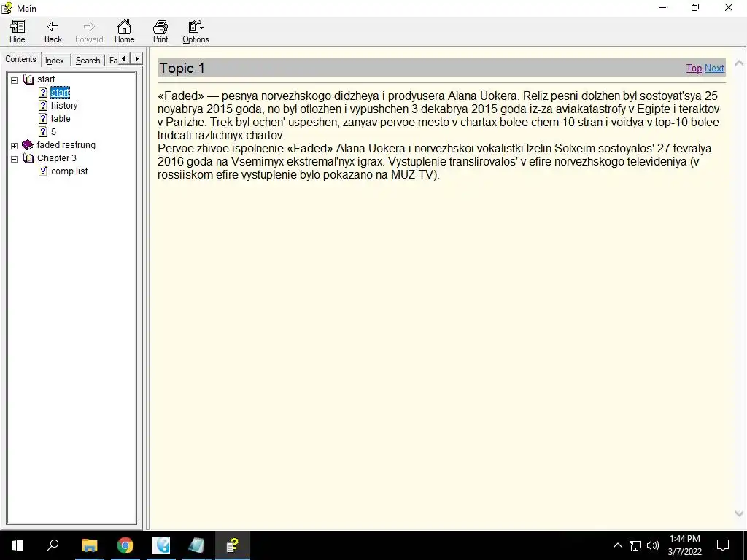Open network status tray icon
747x560 pixels.
(635, 545)
